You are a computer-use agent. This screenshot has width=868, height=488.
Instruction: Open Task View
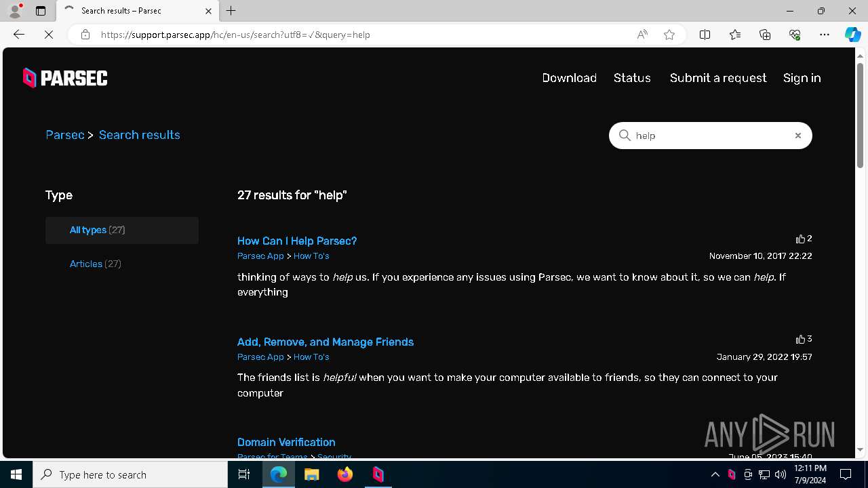point(244,474)
